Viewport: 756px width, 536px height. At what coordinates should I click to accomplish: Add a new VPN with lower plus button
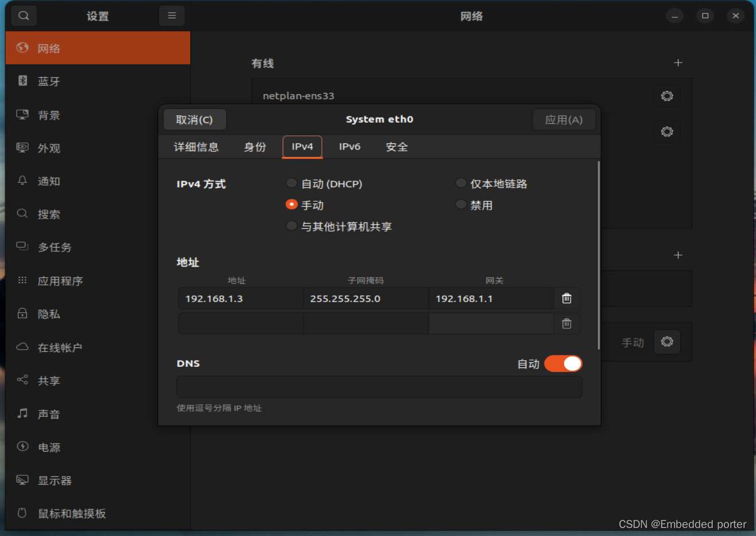click(678, 255)
